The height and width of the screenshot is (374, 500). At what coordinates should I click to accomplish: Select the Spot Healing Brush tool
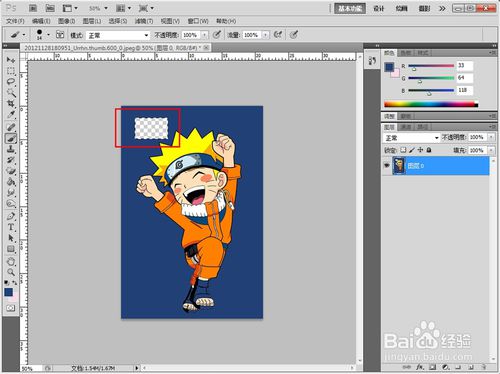tap(11, 127)
